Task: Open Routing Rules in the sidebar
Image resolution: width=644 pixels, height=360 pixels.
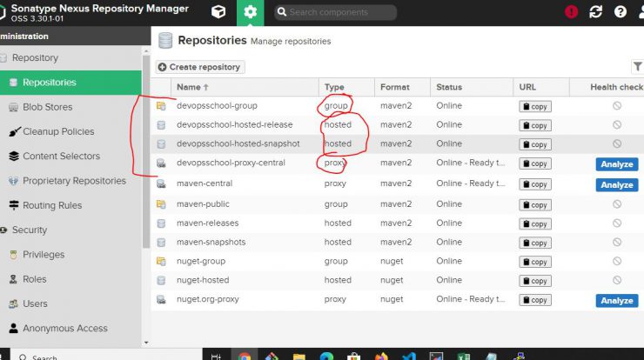Action: pyautogui.click(x=52, y=206)
